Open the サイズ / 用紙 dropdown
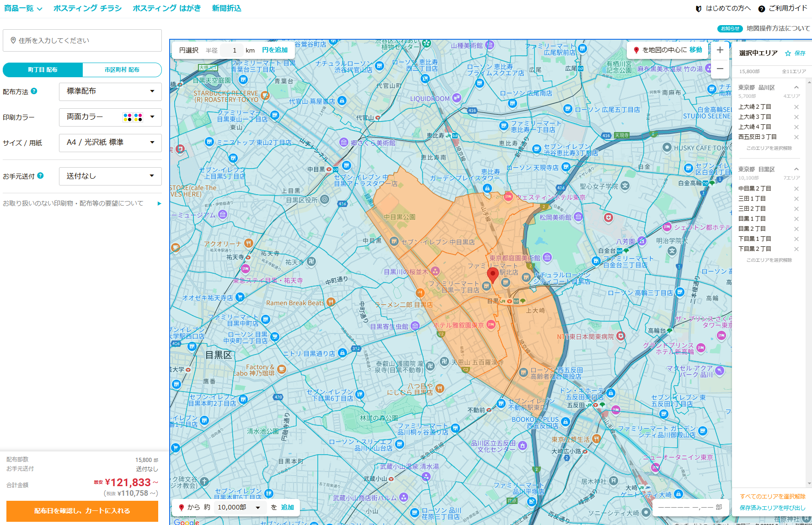 [x=110, y=143]
